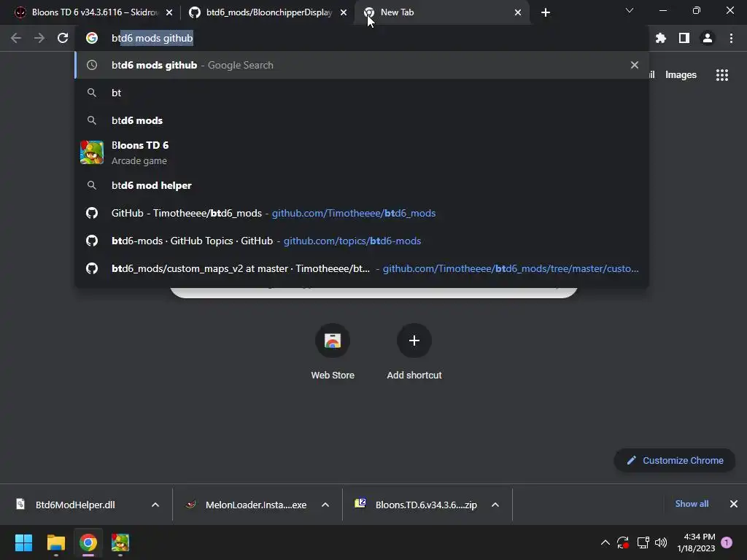Expand options for Bloons.TD.6 zip download
This screenshot has width=747, height=560.
pos(495,505)
